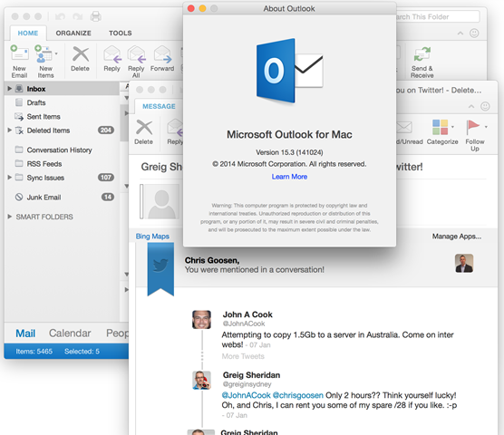Switch to Calendar view
504x435 pixels.
pyautogui.click(x=70, y=333)
